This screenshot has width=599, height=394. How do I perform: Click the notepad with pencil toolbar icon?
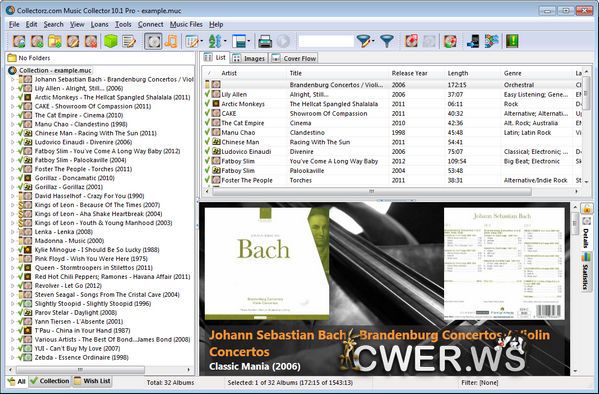pyautogui.click(x=129, y=41)
